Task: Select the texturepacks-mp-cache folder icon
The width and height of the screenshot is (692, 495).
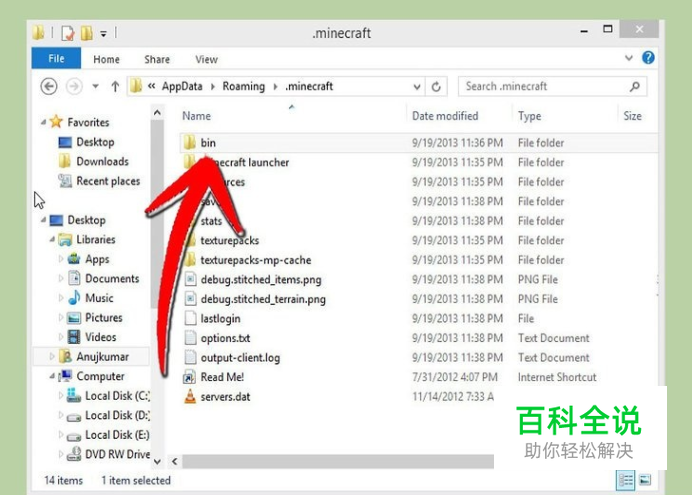Action: coord(190,260)
